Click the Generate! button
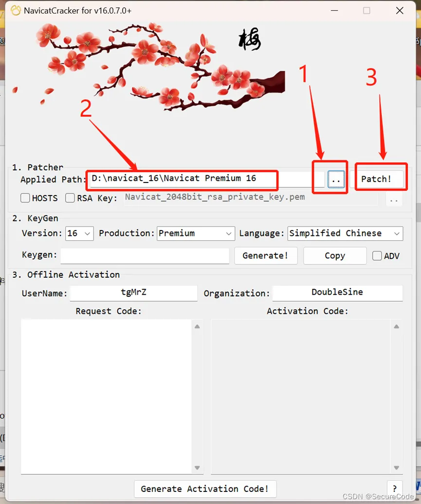 tap(266, 255)
